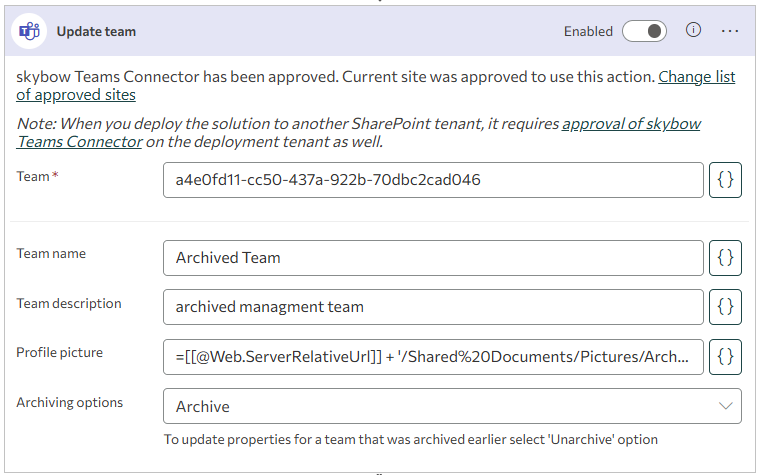Open expression builder for Team name

tap(725, 258)
